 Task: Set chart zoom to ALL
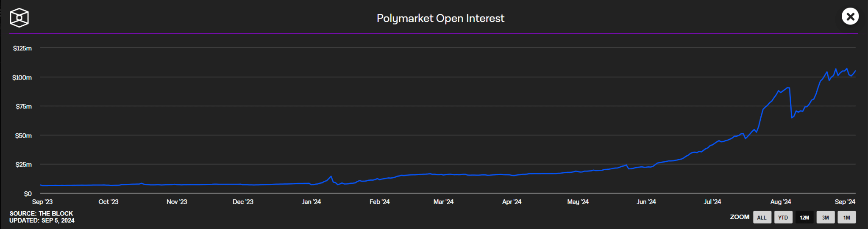(x=762, y=217)
